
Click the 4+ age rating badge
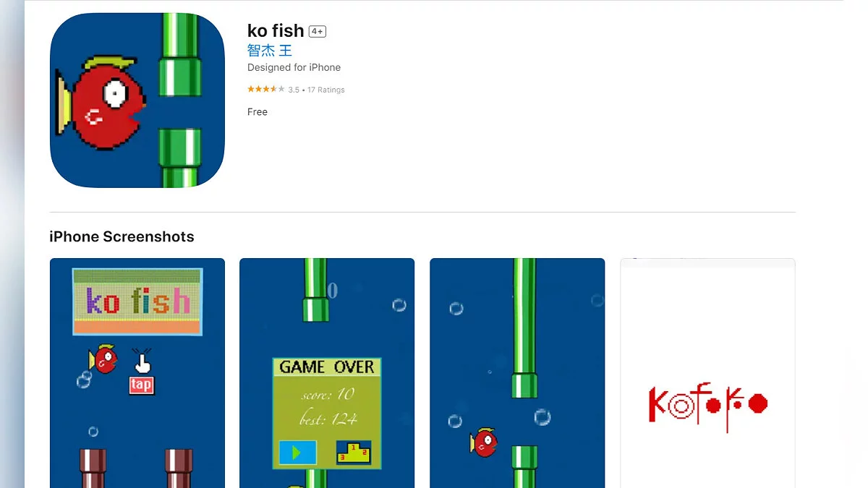tap(317, 31)
